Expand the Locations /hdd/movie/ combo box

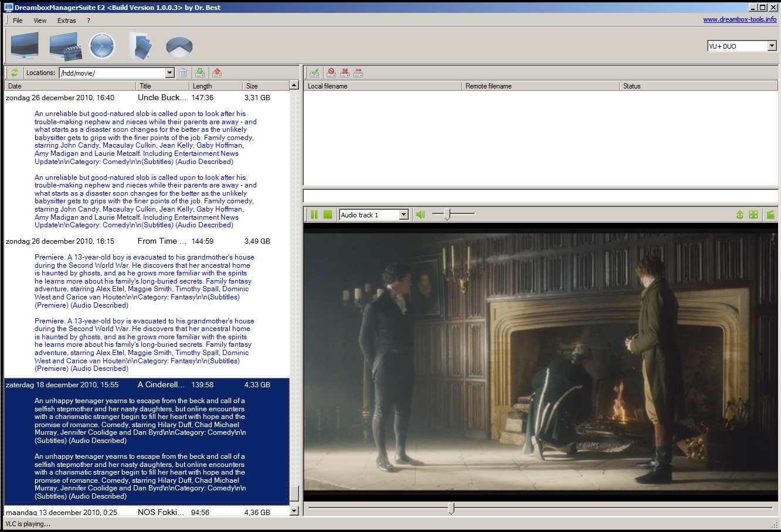(169, 73)
